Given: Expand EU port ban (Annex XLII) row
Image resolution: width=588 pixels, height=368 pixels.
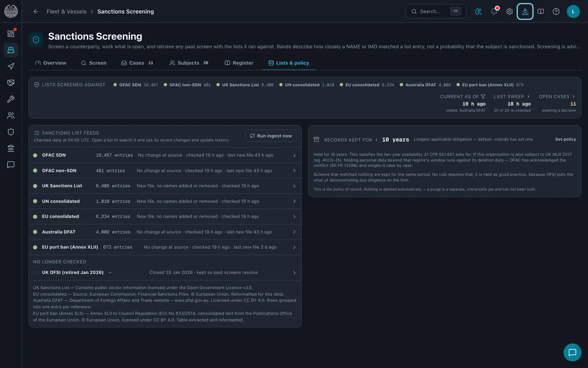Looking at the screenshot, I should click(165, 247).
